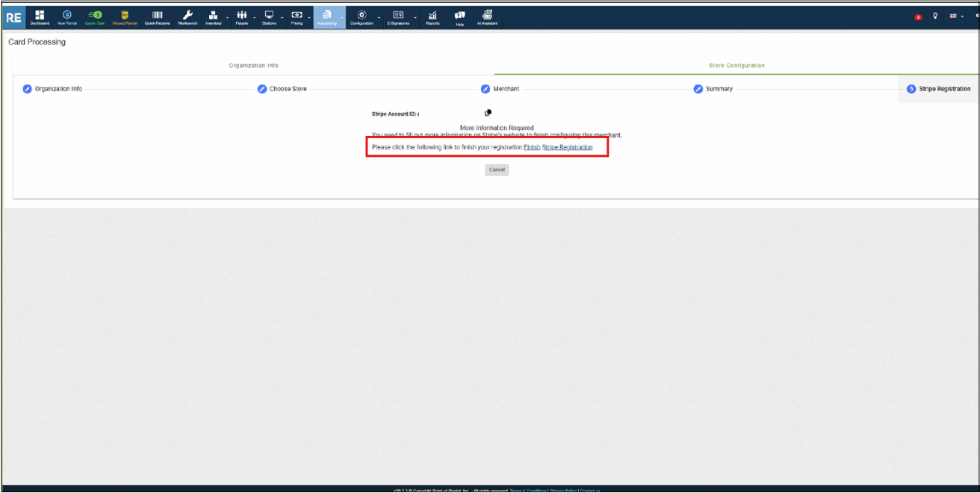Open the US flag language dropdown
Image resolution: width=980 pixels, height=493 pixels.
coord(956,16)
